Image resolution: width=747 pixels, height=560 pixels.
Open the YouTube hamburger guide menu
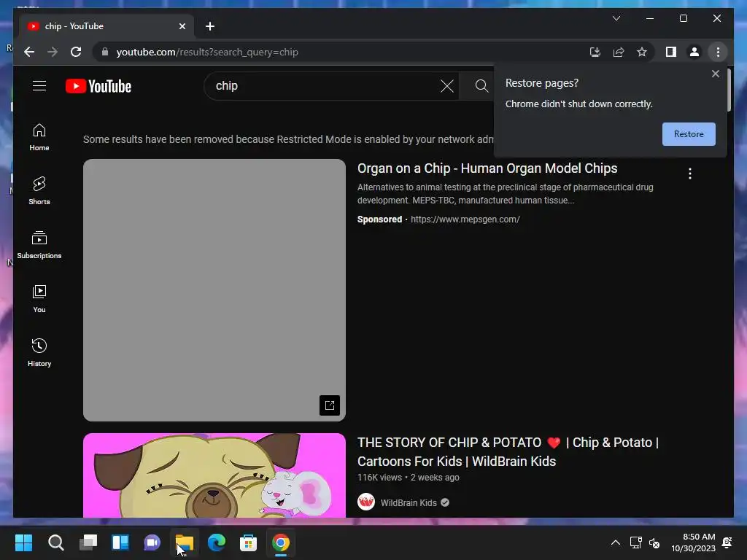[x=39, y=86]
